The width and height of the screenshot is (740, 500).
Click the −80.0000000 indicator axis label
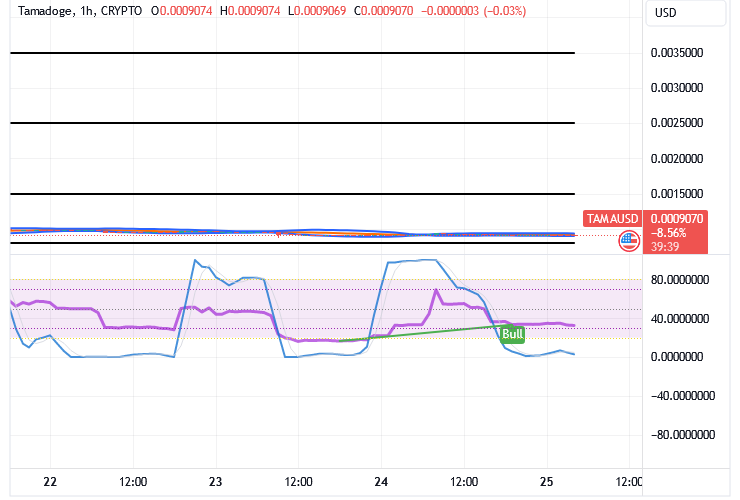[x=683, y=434]
